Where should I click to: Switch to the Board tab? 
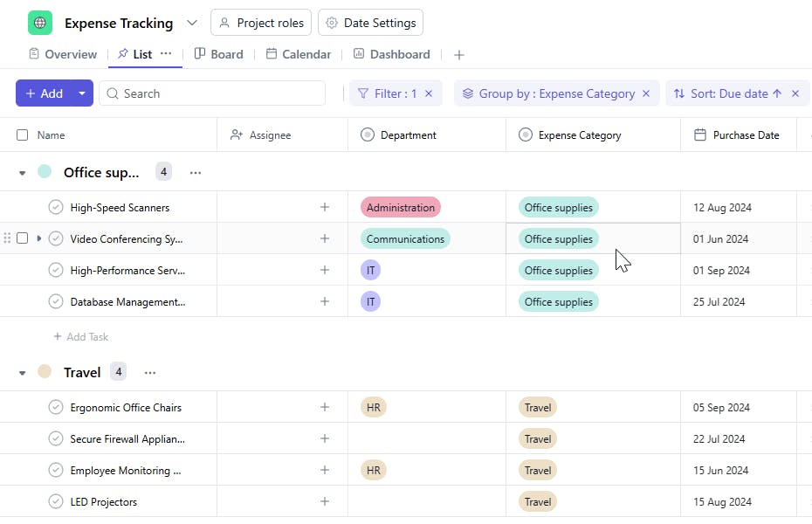pos(218,54)
